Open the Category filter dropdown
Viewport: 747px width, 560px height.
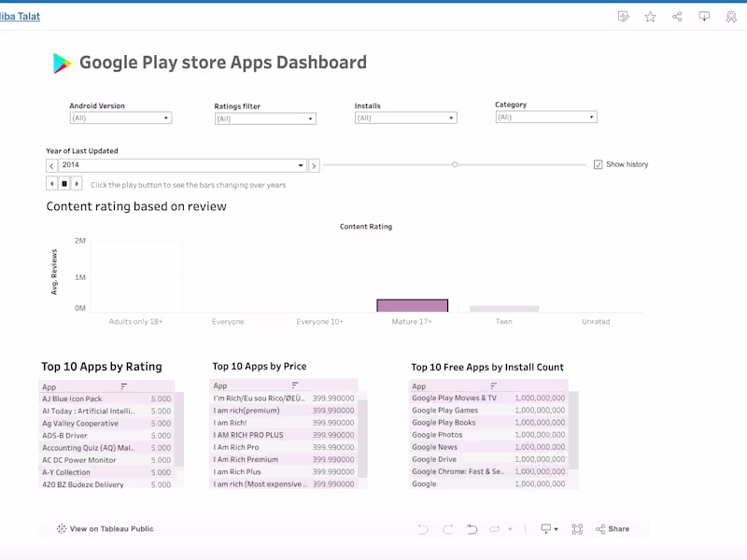coord(545,118)
